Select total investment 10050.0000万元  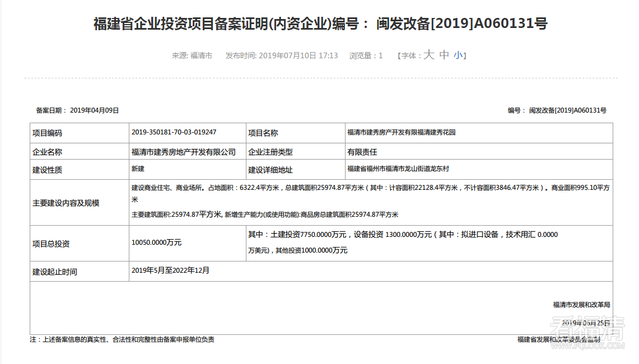click(156, 242)
